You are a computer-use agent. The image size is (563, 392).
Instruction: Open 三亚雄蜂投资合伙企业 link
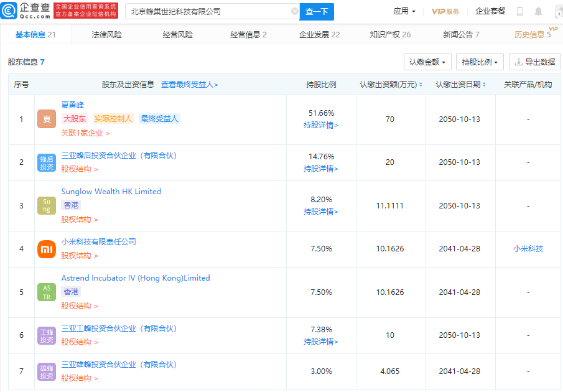(119, 365)
